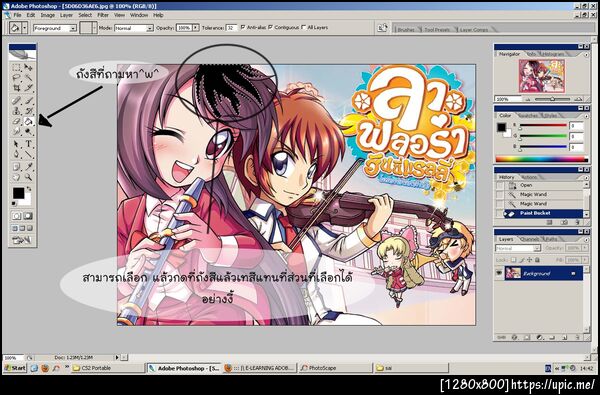This screenshot has width=600, height=395.
Task: Select the History Brush tool
Action: (28, 111)
